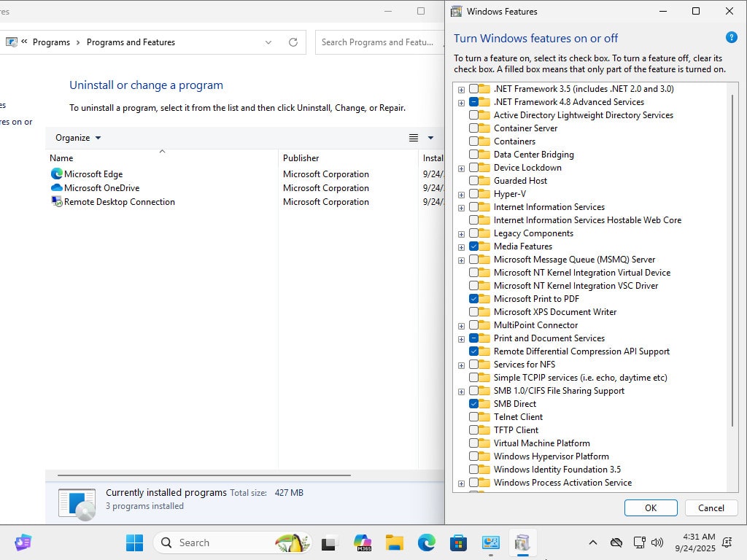Screen dimensions: 747x560
Task: Select the Microsoft OneDrive program icon
Action: (x=57, y=188)
